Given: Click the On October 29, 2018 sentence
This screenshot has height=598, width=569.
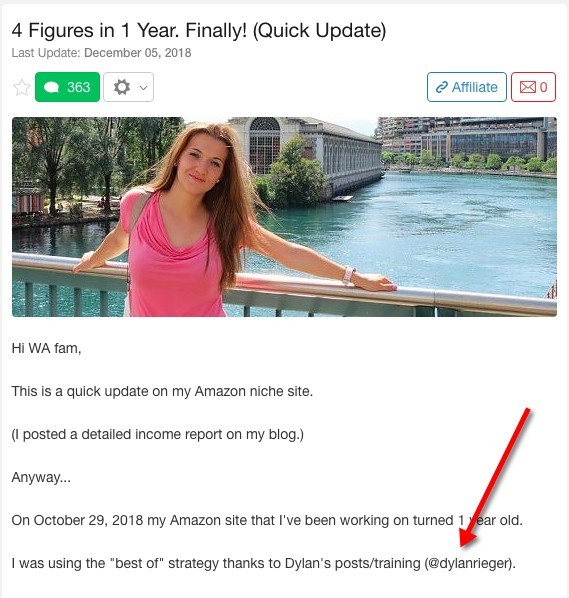Looking at the screenshot, I should click(267, 520).
